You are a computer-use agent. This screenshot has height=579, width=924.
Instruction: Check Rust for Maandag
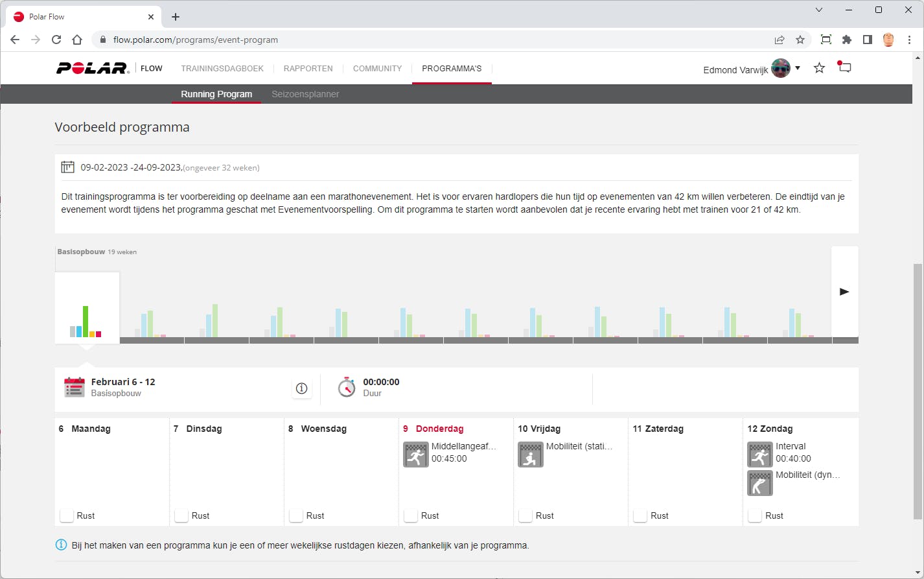click(x=66, y=515)
